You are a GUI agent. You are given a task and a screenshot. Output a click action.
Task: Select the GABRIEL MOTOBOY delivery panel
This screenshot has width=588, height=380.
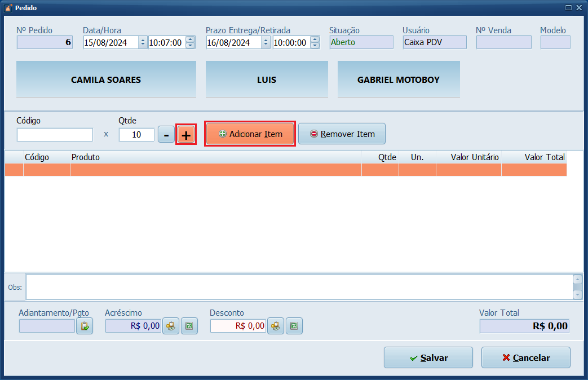point(399,79)
